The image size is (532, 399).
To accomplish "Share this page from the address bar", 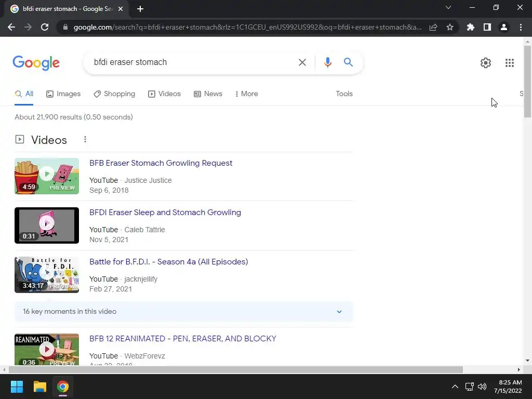I will point(433,27).
